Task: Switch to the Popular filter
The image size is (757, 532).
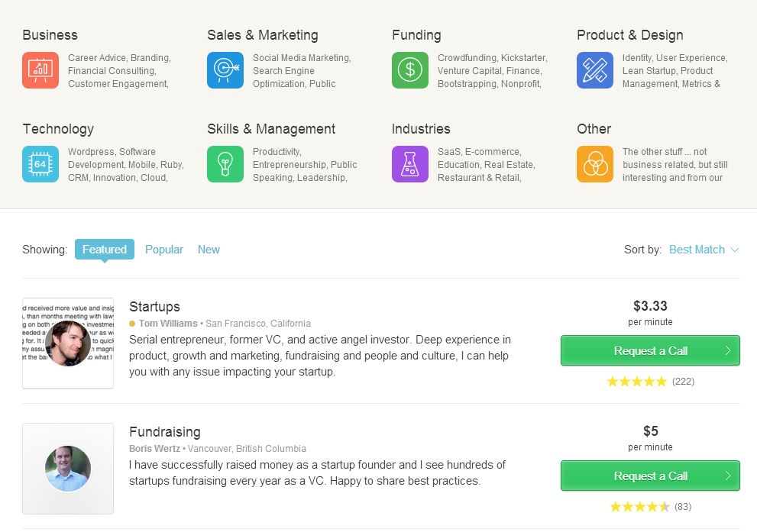Action: pyautogui.click(x=164, y=250)
